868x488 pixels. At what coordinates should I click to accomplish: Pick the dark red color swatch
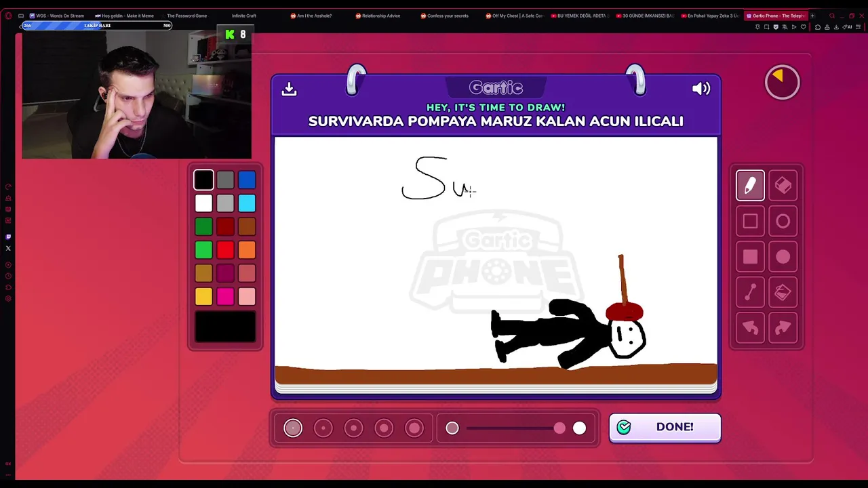click(225, 226)
